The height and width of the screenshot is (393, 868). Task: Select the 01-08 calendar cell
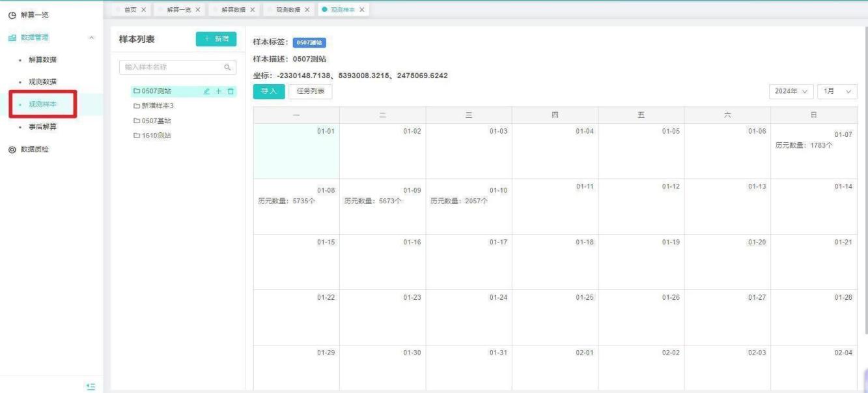coord(296,207)
